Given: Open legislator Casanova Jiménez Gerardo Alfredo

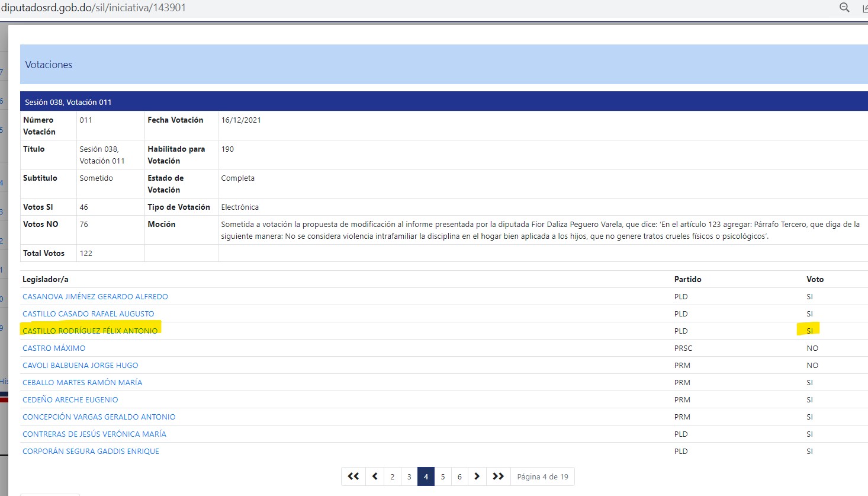Looking at the screenshot, I should pos(95,296).
